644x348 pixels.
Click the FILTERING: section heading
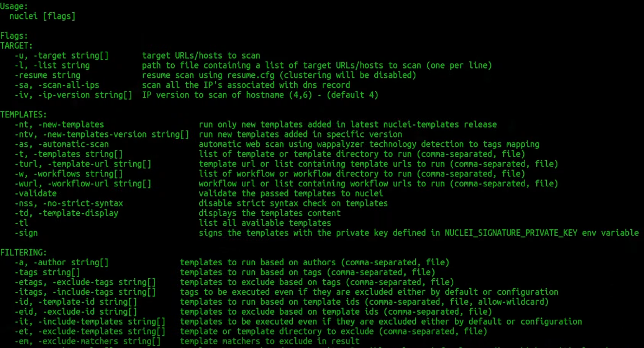tap(23, 253)
